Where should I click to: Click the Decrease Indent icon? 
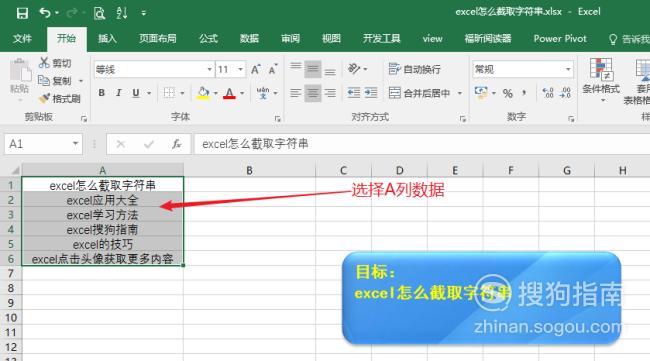(x=354, y=93)
